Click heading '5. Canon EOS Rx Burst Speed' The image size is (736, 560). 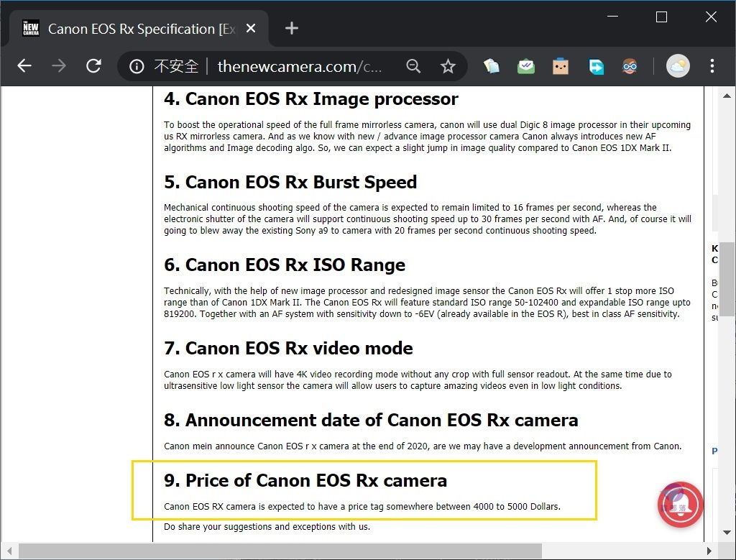point(290,182)
